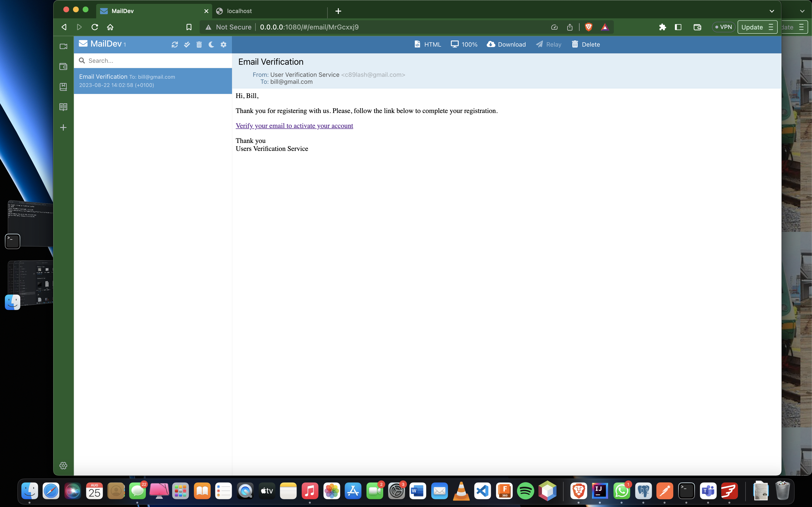Viewport: 812px width, 507px height.
Task: Open Brave Shields in the address bar
Action: click(588, 27)
